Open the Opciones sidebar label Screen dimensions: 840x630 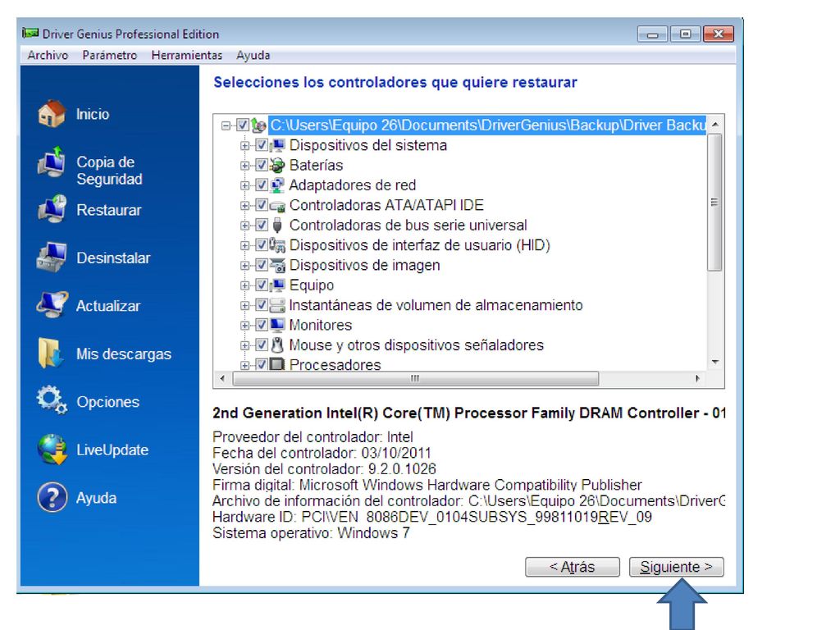tap(107, 402)
